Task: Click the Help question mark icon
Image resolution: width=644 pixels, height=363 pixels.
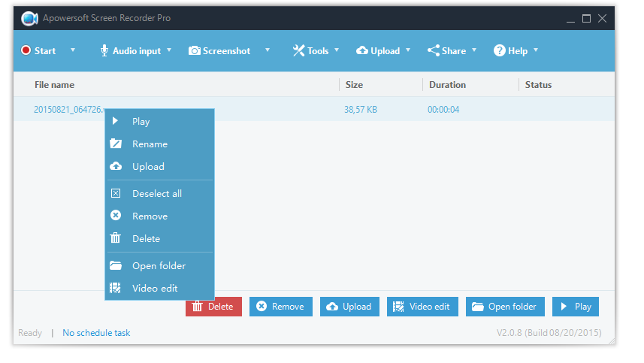Action: (500, 50)
